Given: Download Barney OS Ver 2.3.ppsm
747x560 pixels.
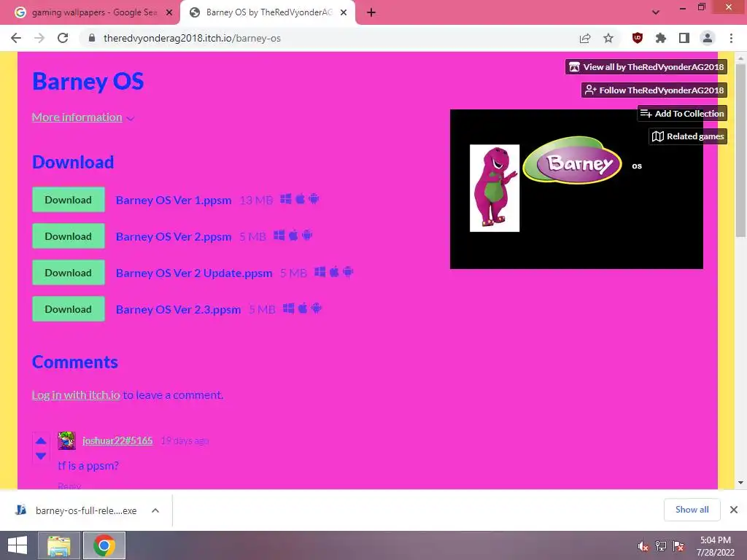Looking at the screenshot, I should [x=69, y=309].
